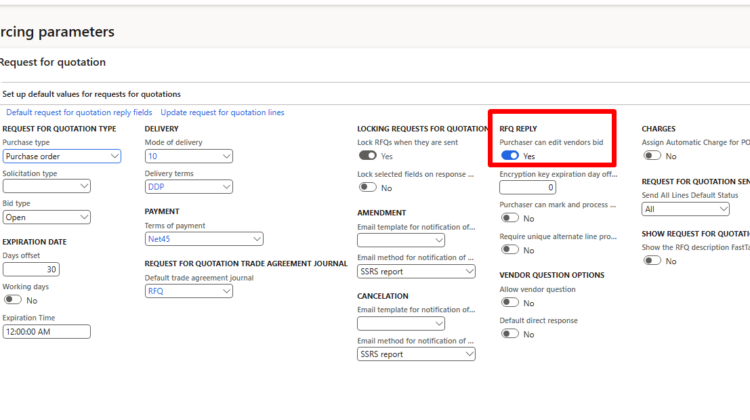
Task: Disable Lock RFQs when they are sent
Action: point(368,156)
